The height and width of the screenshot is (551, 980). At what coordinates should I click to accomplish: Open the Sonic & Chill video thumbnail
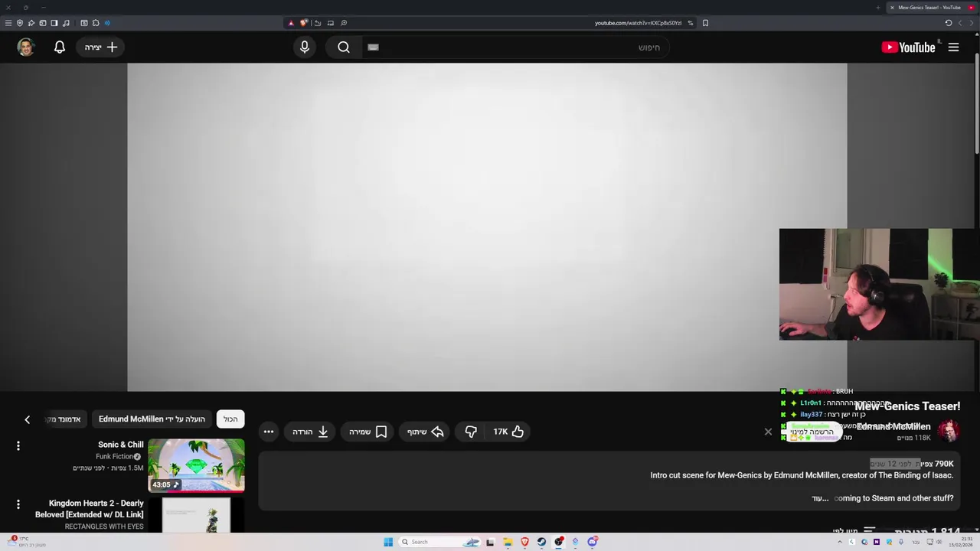(196, 465)
